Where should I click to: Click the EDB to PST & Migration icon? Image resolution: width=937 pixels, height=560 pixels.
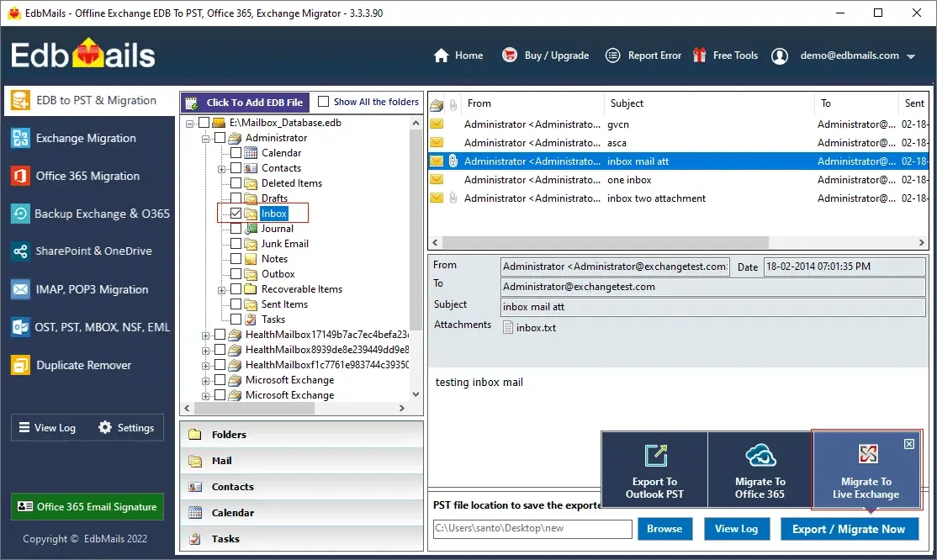pos(19,100)
